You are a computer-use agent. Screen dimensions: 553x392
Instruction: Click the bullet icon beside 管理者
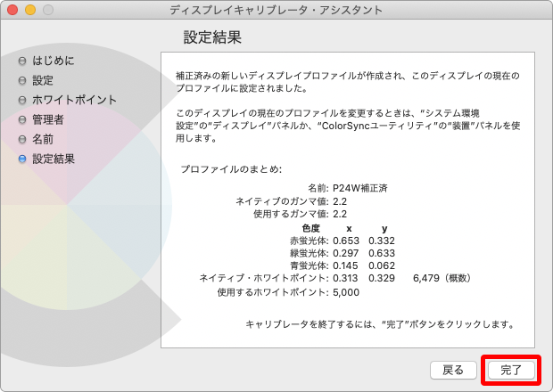23,119
